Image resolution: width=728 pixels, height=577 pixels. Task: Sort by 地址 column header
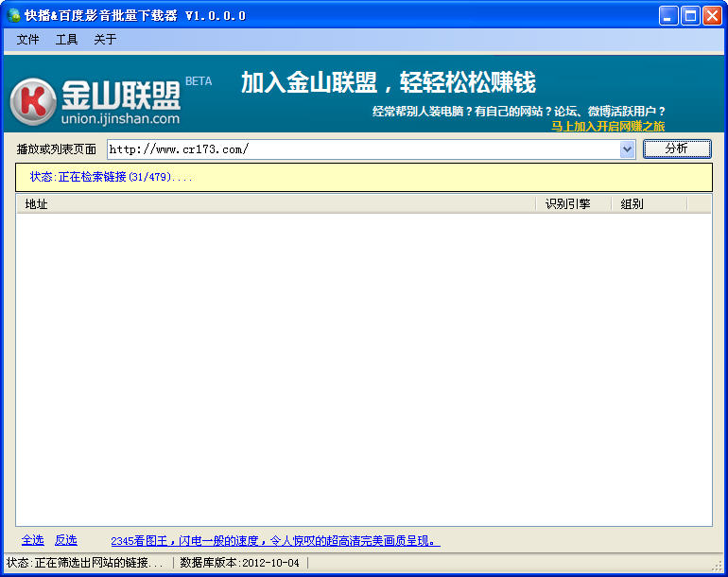tap(276, 204)
